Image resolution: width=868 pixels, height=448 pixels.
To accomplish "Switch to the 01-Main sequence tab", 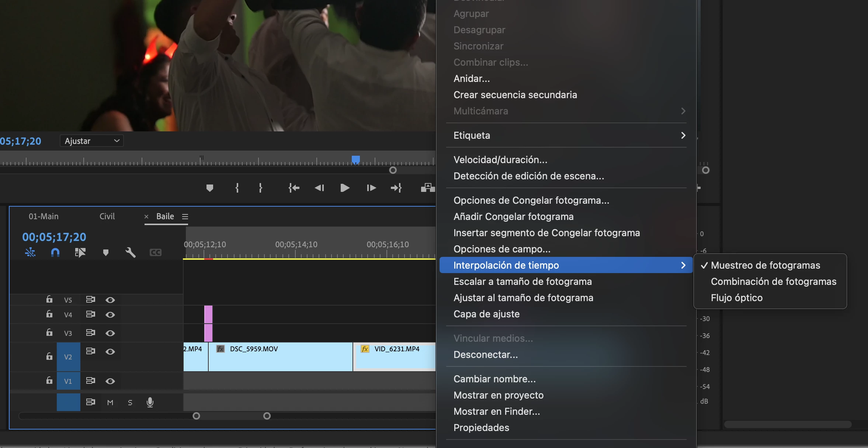I will pos(44,216).
